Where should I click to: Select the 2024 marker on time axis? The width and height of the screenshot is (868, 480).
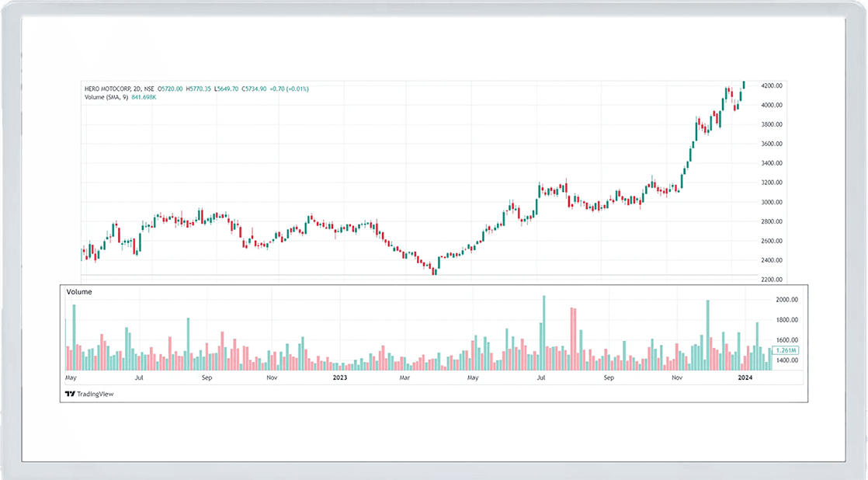point(745,378)
